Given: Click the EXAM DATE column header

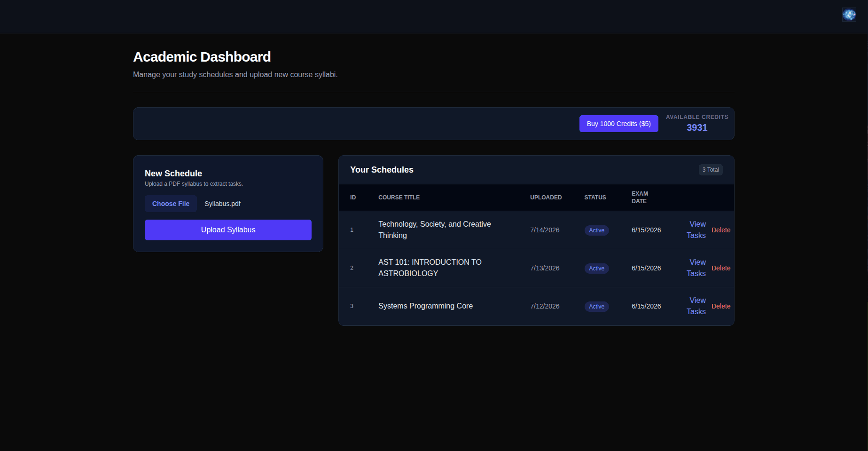Looking at the screenshot, I should [x=640, y=198].
